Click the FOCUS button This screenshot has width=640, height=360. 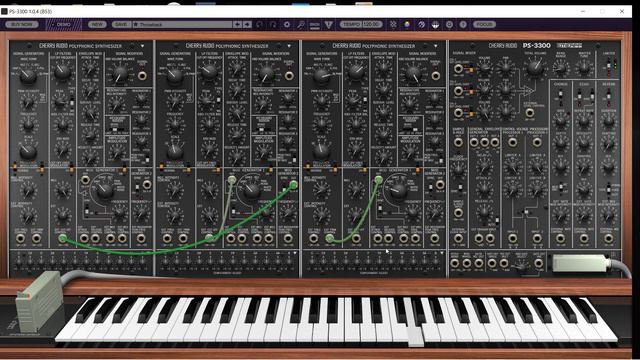click(484, 24)
